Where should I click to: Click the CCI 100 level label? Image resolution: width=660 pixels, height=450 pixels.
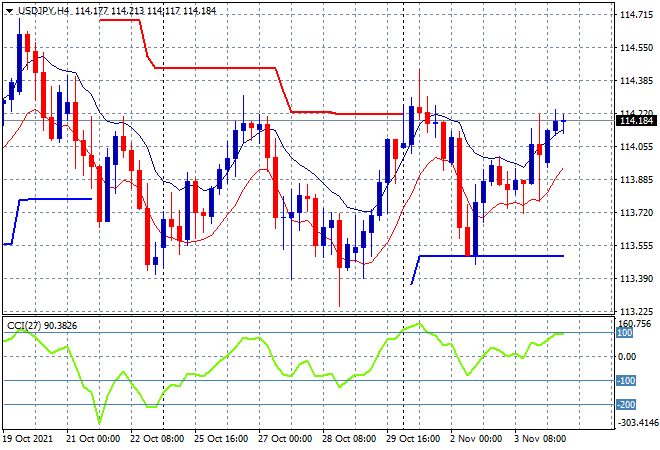pyautogui.click(x=624, y=333)
